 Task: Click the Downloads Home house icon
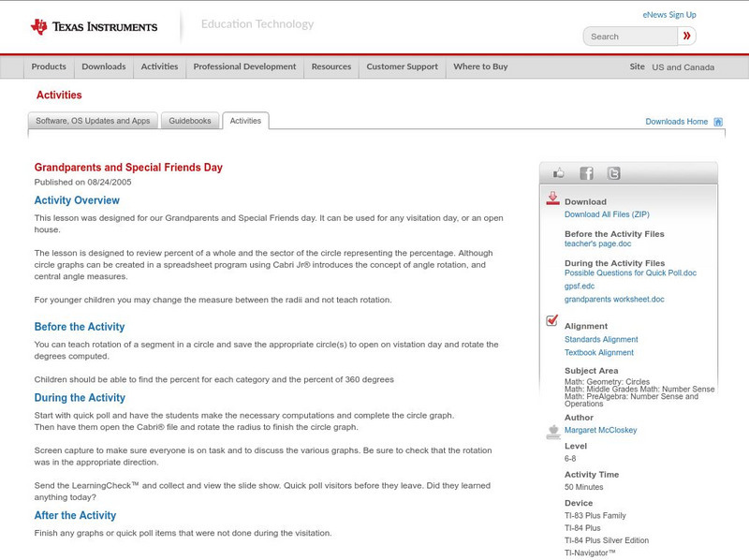tap(718, 122)
